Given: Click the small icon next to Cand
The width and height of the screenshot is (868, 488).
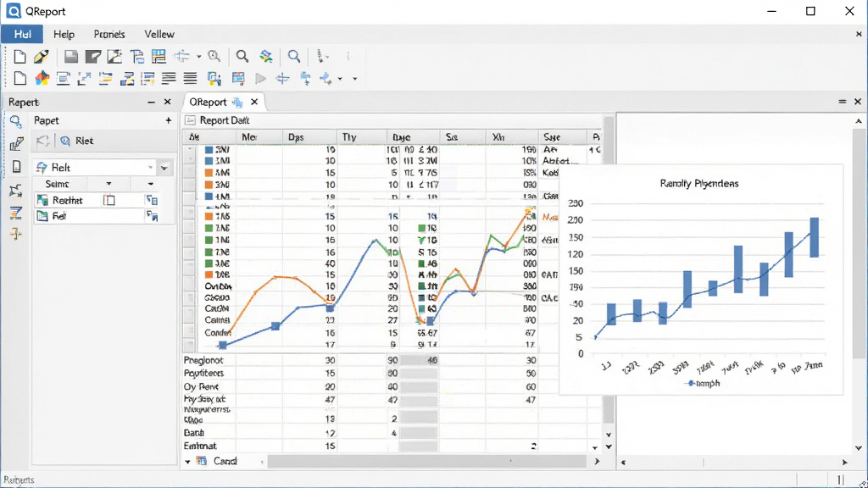Looking at the screenshot, I should pyautogui.click(x=202, y=461).
